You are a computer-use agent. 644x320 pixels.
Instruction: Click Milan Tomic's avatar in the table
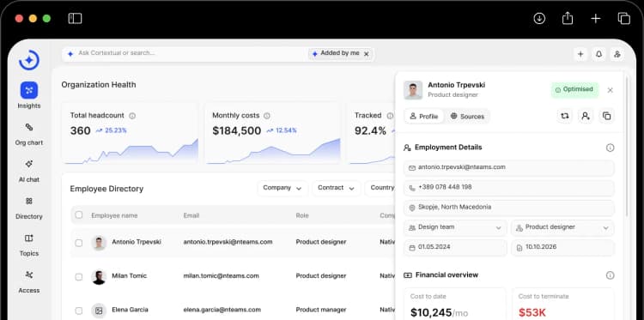coord(99,277)
